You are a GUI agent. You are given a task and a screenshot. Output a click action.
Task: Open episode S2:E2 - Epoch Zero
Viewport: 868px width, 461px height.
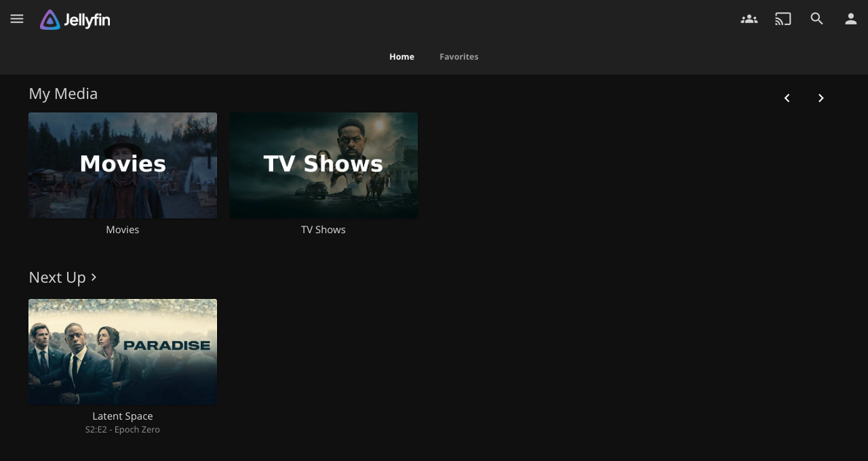click(x=122, y=428)
